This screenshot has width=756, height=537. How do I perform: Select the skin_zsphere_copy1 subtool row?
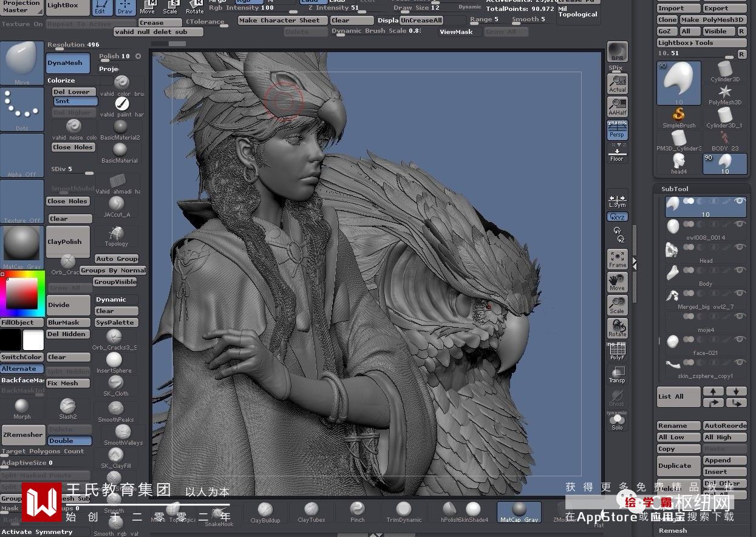click(706, 368)
